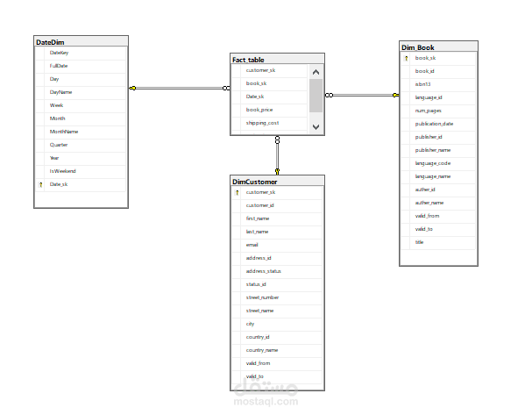Screen dimensions: 532x415
Task: Select the status_id column in DimCustomer
Action: (277, 284)
